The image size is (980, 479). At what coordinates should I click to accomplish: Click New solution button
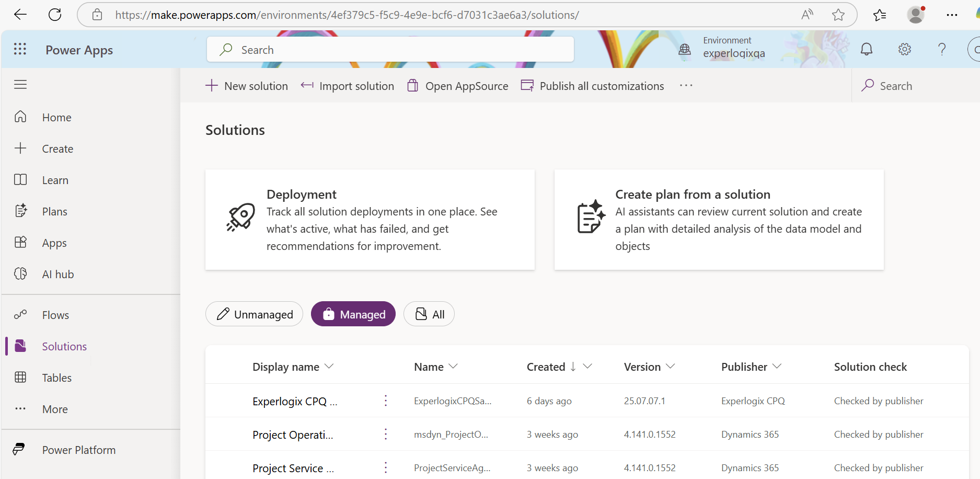click(x=247, y=86)
